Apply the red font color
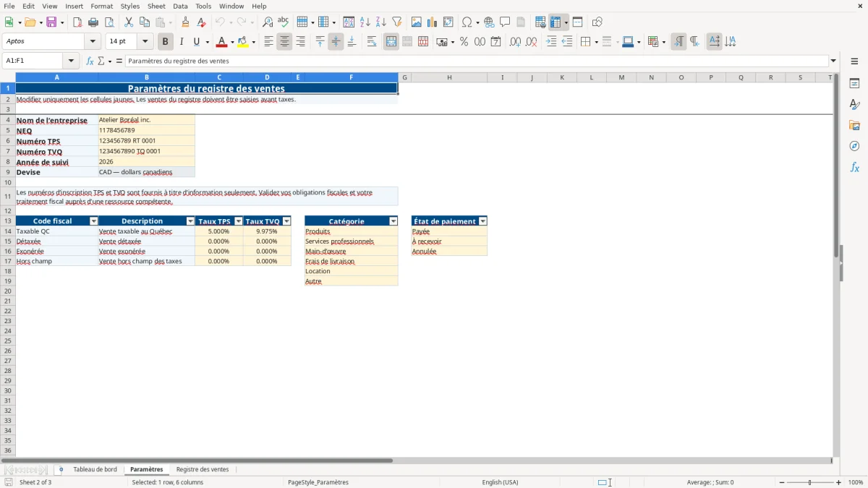Viewport: 868px width, 488px height. (x=221, y=42)
